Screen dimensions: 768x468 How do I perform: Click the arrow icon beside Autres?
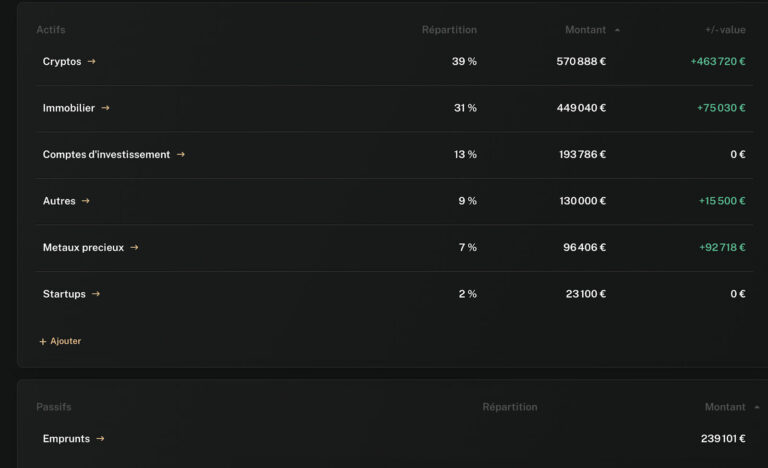click(x=86, y=201)
